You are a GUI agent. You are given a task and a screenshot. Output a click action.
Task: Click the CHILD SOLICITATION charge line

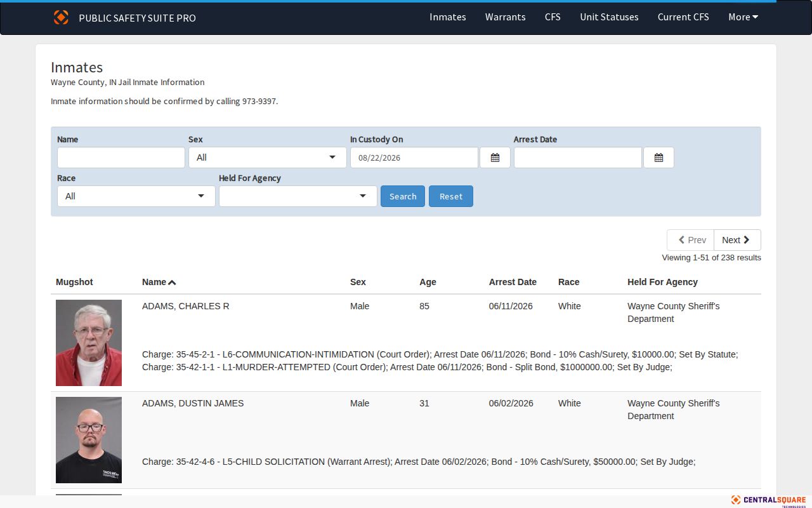tap(419, 462)
